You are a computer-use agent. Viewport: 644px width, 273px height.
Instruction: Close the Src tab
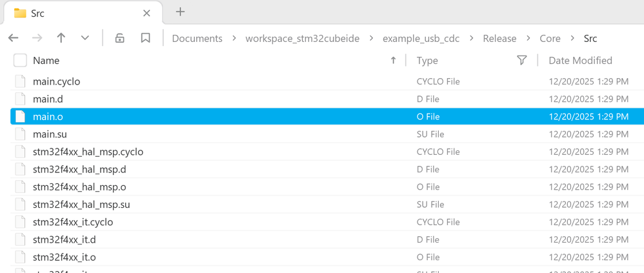tap(146, 13)
